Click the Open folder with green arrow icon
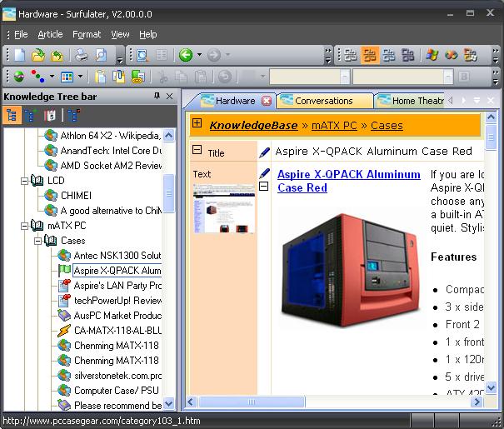Viewport: 504px width, 429px height. click(38, 55)
